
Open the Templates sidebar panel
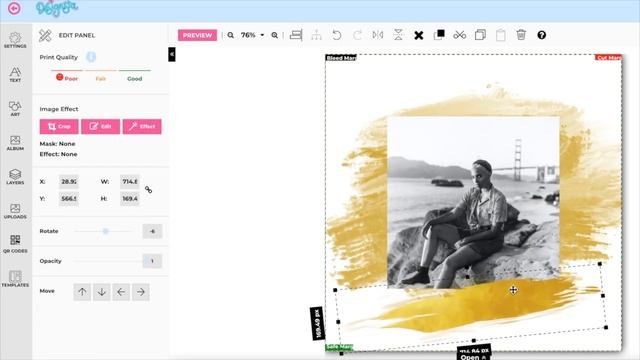[x=15, y=279]
